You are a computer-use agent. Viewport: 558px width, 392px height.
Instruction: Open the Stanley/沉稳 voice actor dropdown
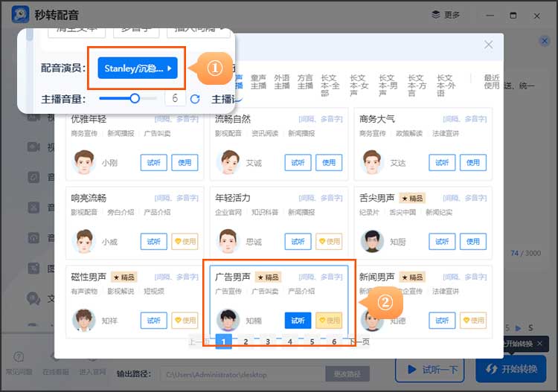pos(138,68)
